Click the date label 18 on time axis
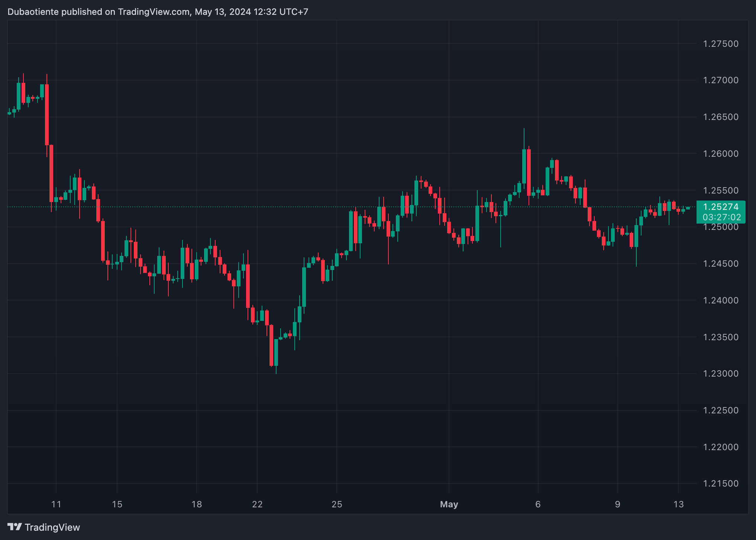 [197, 504]
